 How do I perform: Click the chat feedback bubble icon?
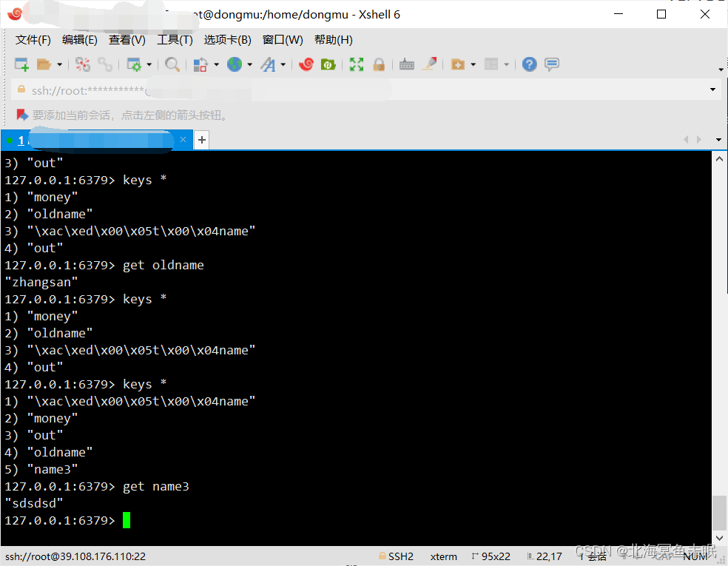[552, 64]
